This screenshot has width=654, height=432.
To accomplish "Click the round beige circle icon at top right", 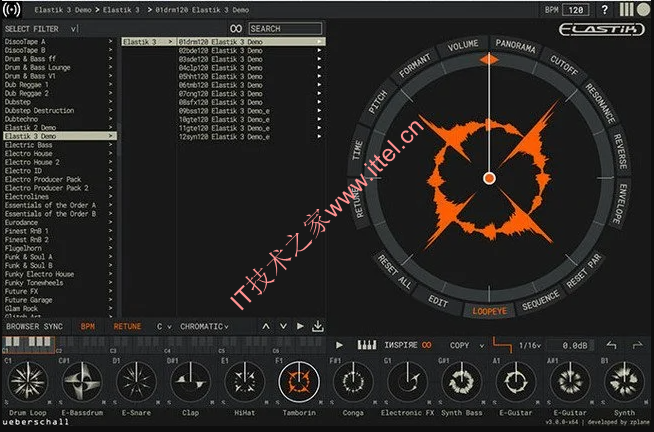I will tap(643, 9).
